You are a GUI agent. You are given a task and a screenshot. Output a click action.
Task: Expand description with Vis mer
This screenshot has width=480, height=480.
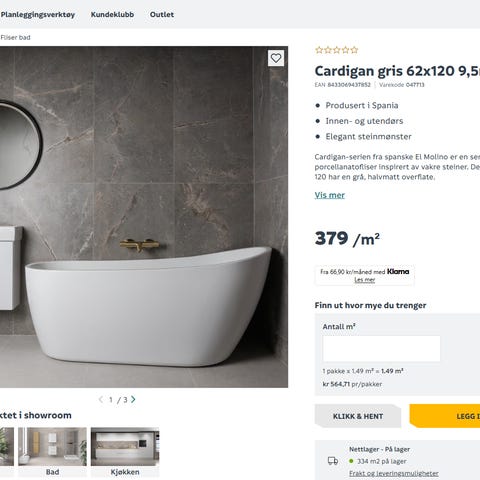pos(330,195)
